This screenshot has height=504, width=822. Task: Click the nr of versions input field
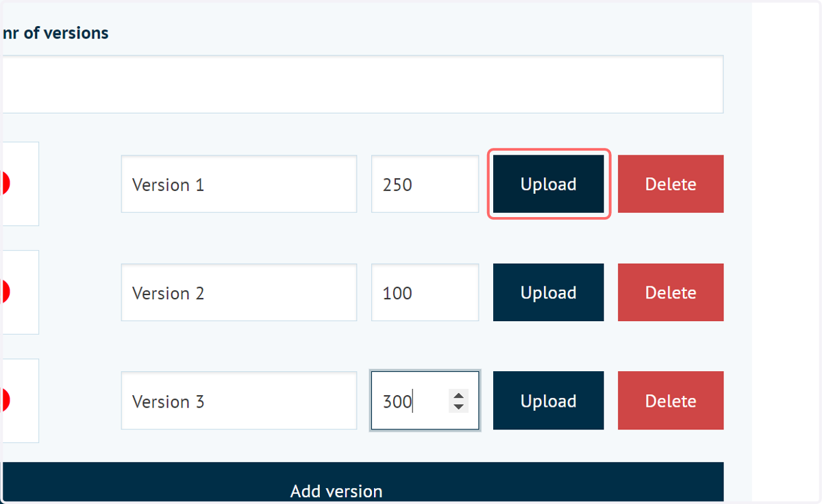[x=362, y=84]
